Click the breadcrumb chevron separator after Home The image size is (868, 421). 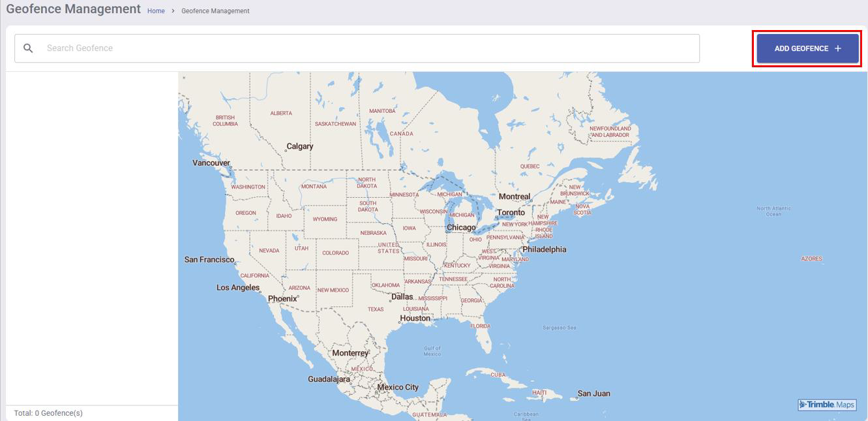point(173,11)
